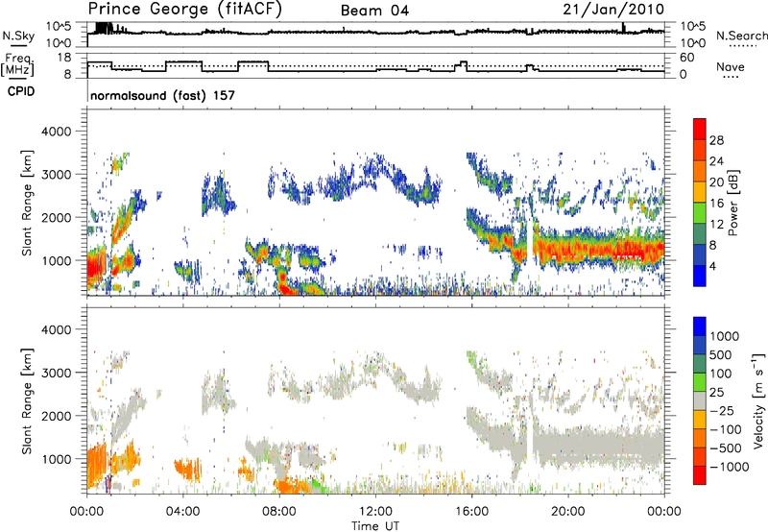This screenshot has width=768, height=532.
Task: Click the 'CPID' label
Action: 21,91
